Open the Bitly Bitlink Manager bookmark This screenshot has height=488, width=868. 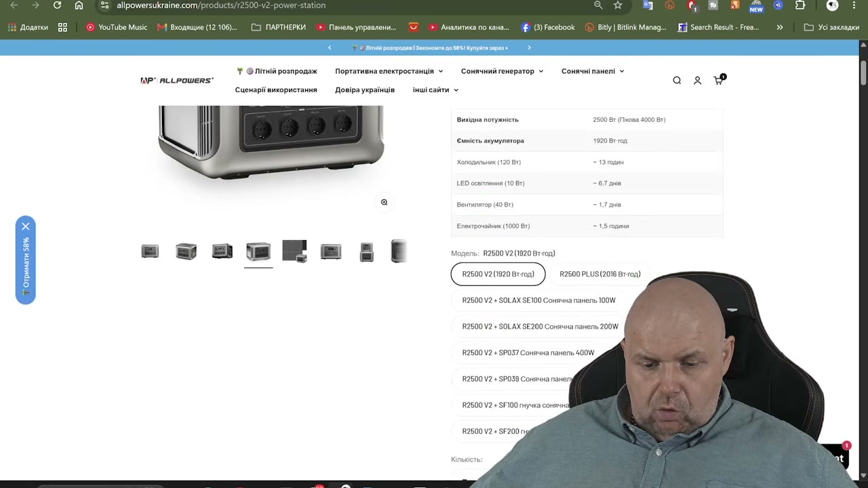(626, 27)
